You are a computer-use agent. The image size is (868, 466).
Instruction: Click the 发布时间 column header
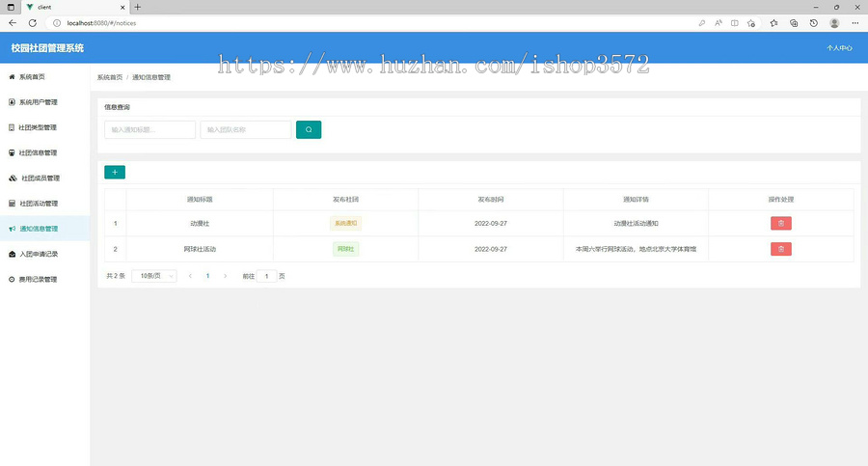491,200
